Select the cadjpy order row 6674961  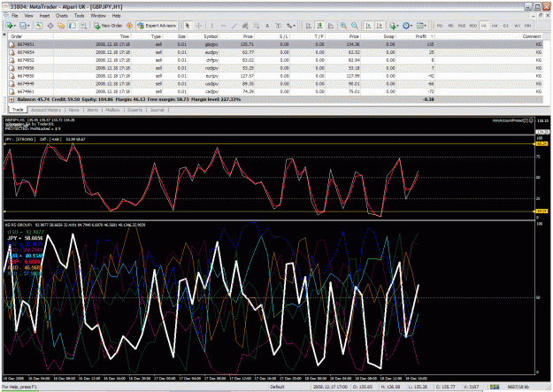click(275, 92)
